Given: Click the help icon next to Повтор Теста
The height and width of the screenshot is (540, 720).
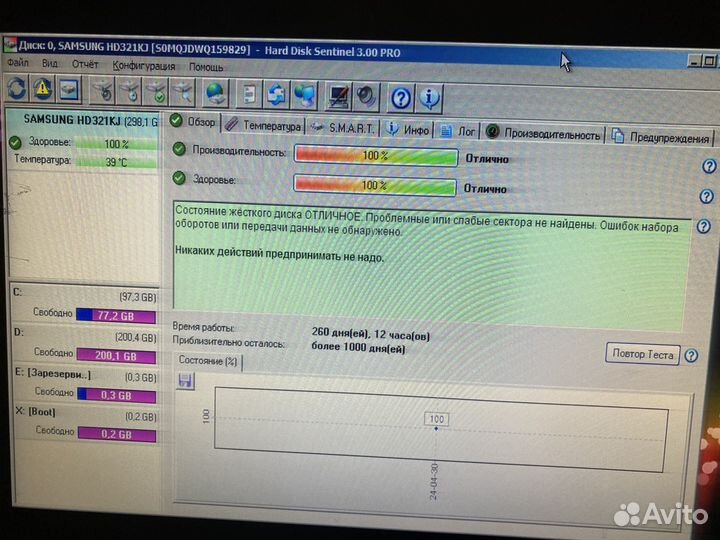Looking at the screenshot, I should tap(691, 355).
